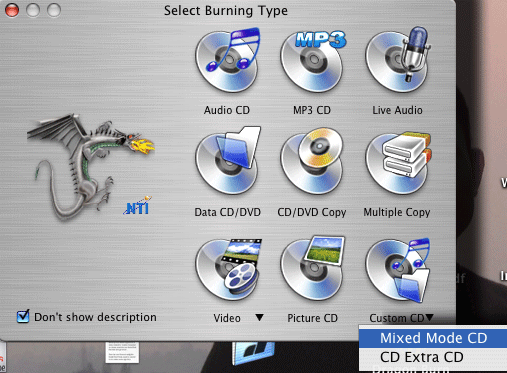Close the Select Burning Type window
Screen dimensions: 507x373
pos(12,10)
